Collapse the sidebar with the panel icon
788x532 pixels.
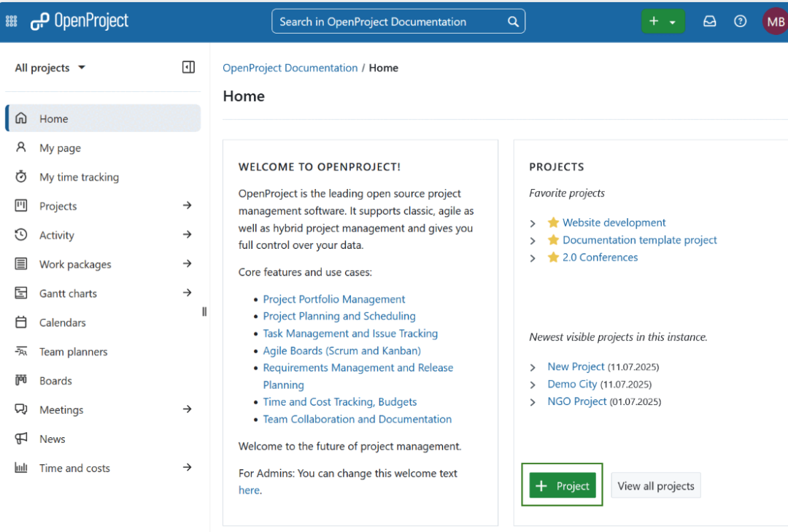[188, 67]
